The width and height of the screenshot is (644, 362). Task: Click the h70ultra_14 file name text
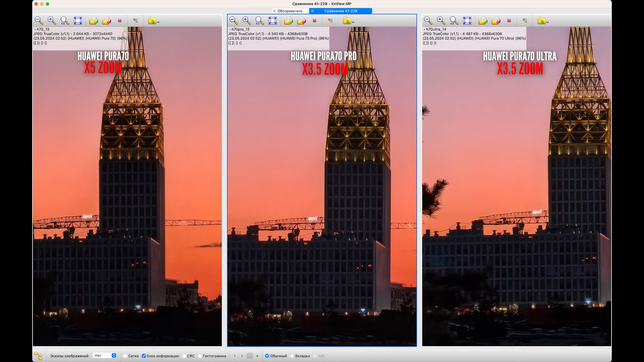437,29
